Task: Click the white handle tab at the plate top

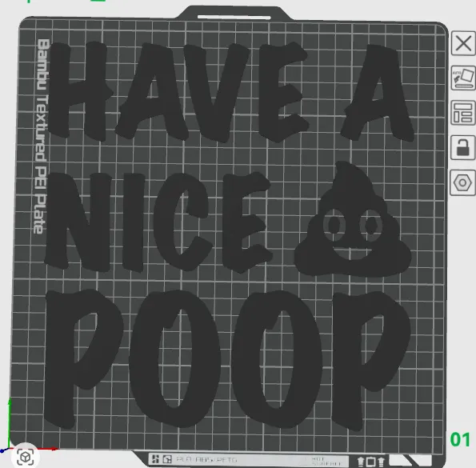Action: click(x=234, y=17)
